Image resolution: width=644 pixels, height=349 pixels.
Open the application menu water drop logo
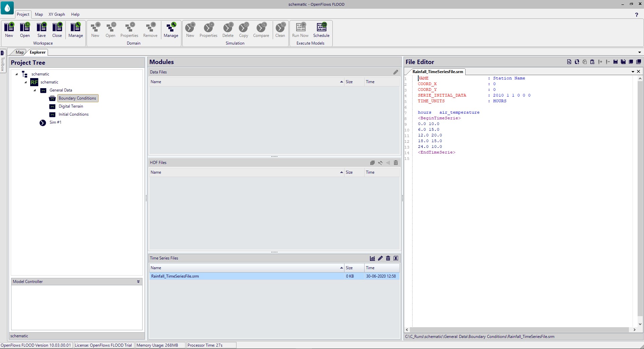(7, 8)
